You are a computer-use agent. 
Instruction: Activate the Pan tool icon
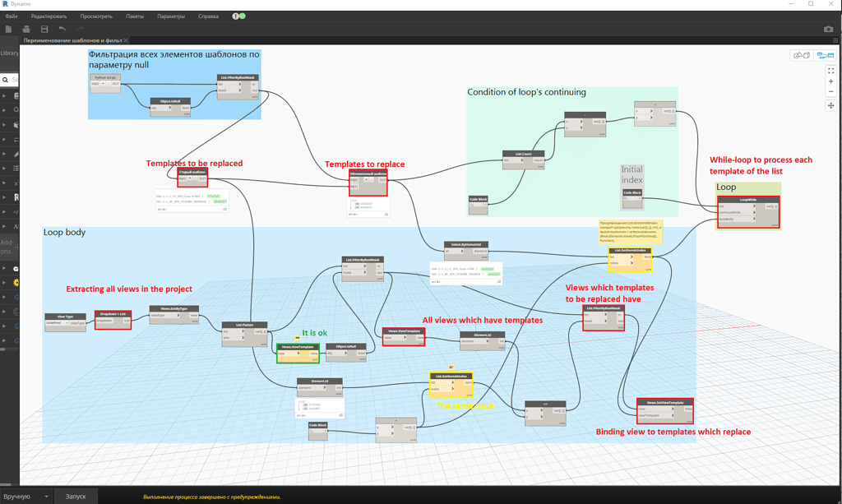pos(831,105)
